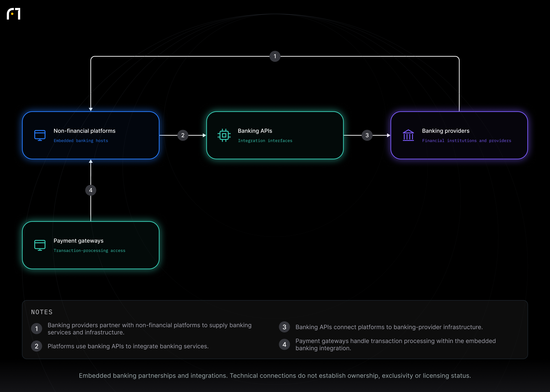
Task: Select the 'Integration interfaces' subtitle
Action: [265, 141]
